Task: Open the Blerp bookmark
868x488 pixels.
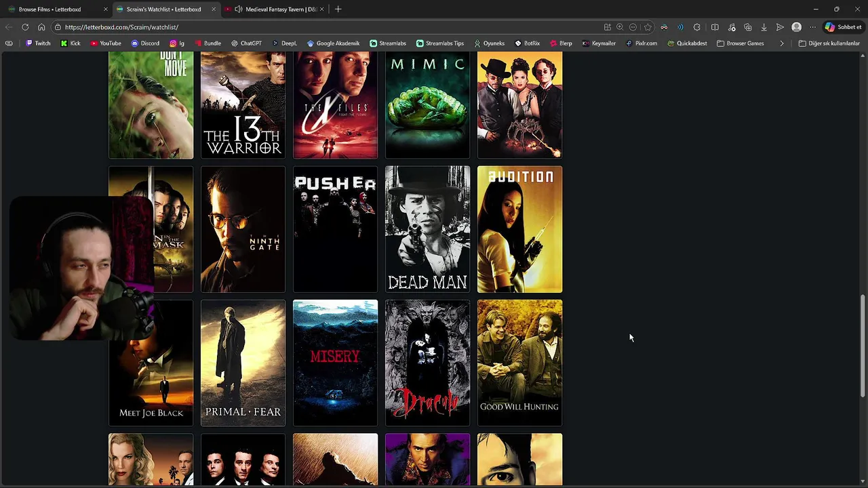Action: click(561, 43)
